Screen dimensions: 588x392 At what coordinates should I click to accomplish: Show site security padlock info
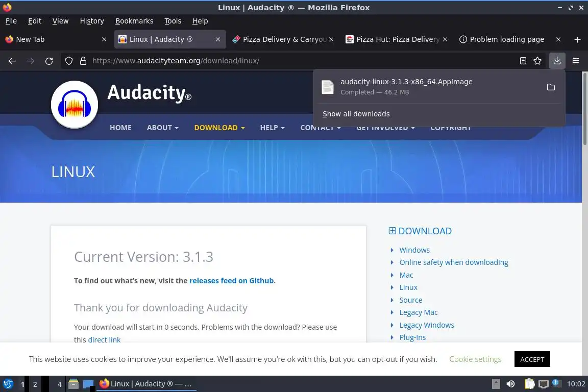coord(83,61)
